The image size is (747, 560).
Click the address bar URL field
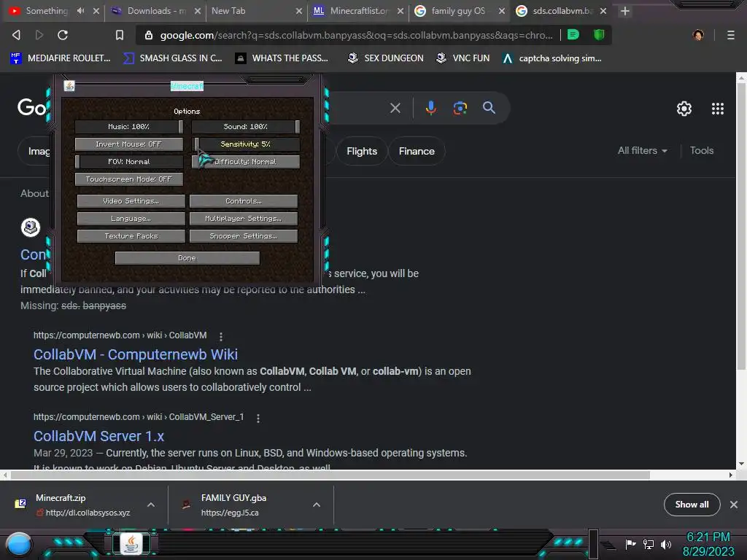coord(356,35)
